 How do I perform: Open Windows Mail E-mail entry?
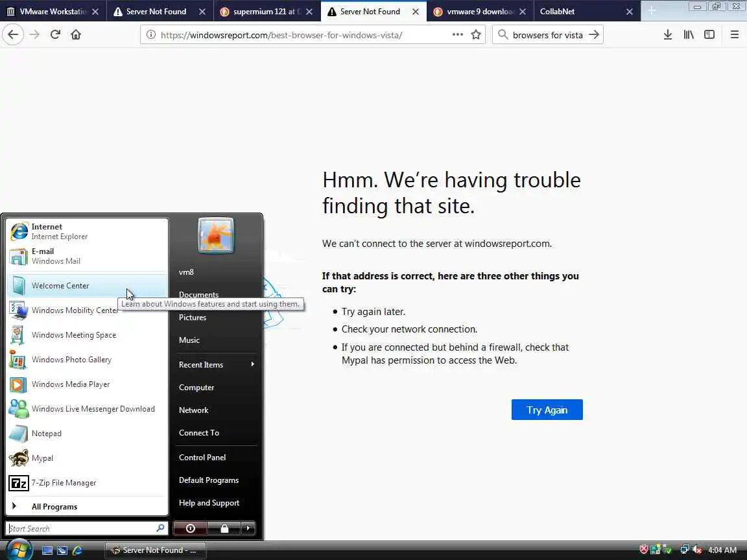pos(87,256)
